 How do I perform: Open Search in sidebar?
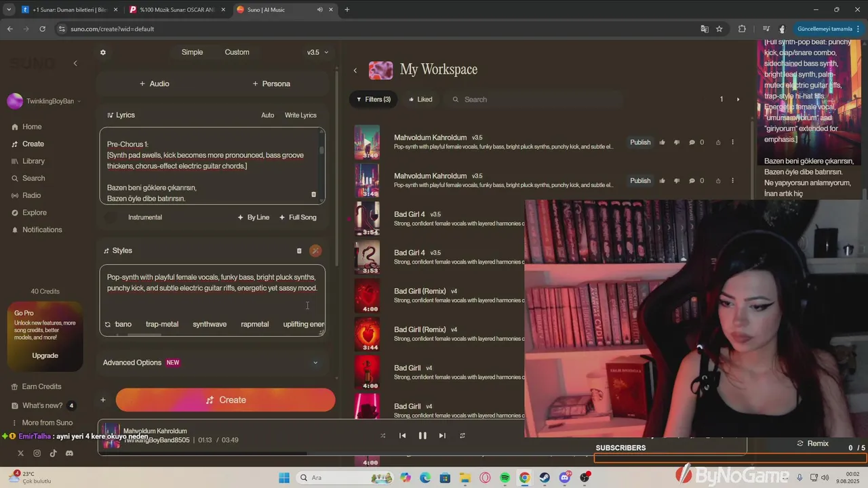coord(28,178)
